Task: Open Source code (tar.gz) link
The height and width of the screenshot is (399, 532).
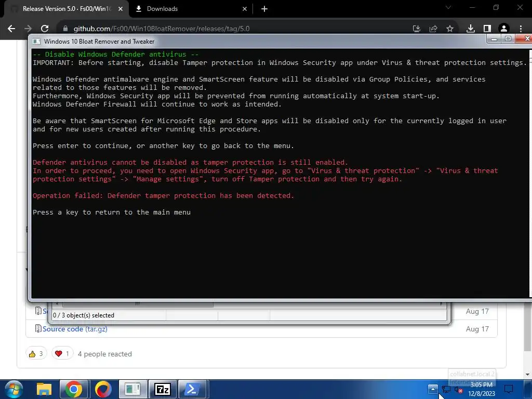Action: 75,329
